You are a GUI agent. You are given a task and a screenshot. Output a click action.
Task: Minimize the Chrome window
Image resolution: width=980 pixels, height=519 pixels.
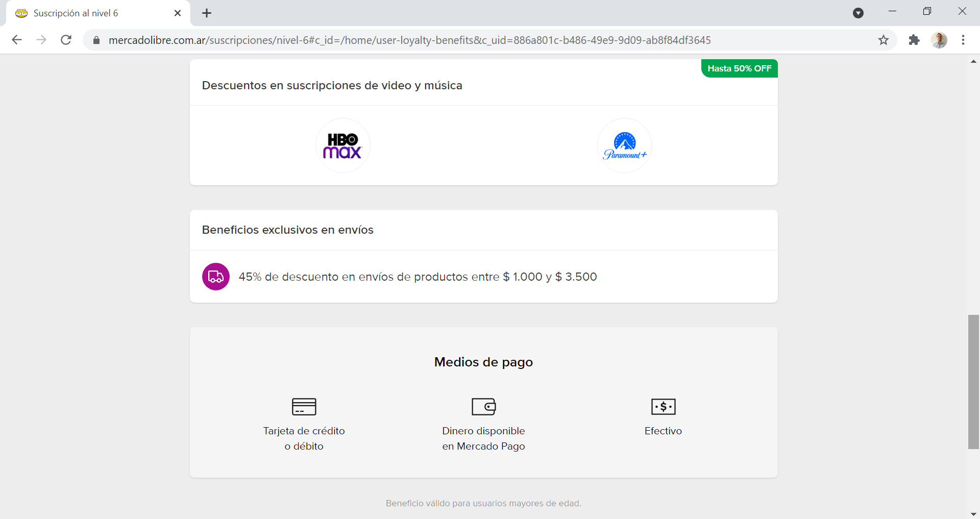892,11
